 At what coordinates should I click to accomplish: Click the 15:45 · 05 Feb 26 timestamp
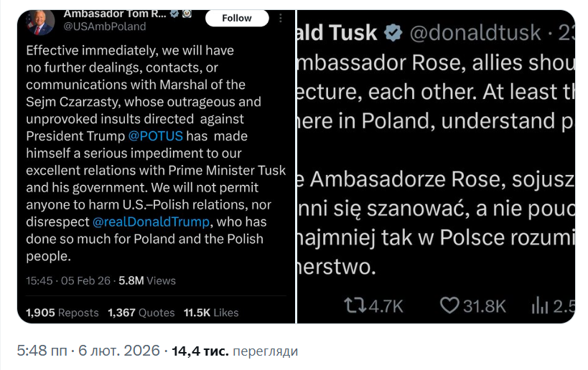(x=72, y=280)
